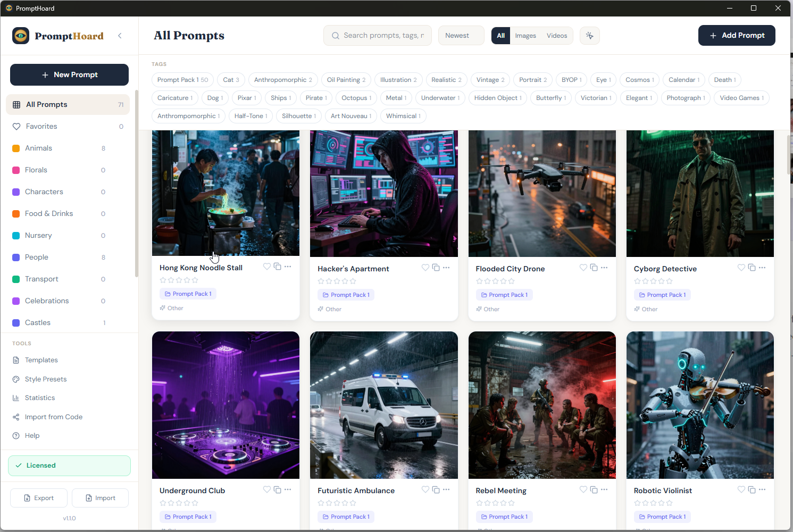Favorite the Underground Club prompt

(x=267, y=489)
